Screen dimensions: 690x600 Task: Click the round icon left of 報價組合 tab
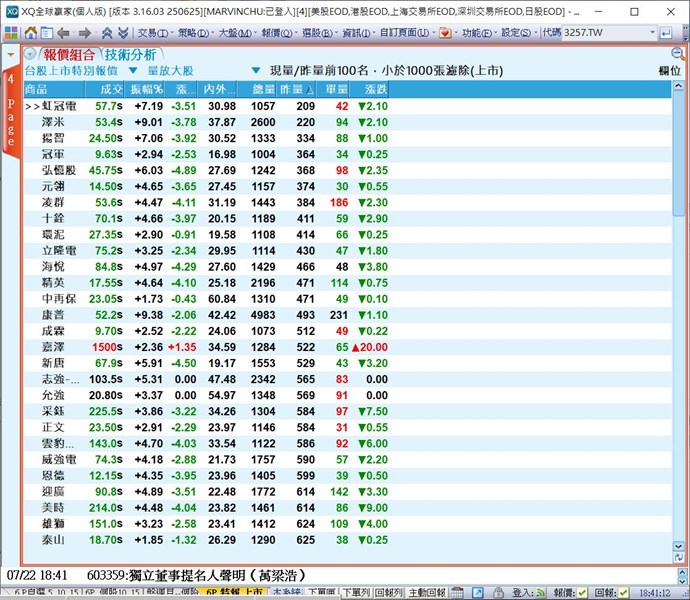29,54
